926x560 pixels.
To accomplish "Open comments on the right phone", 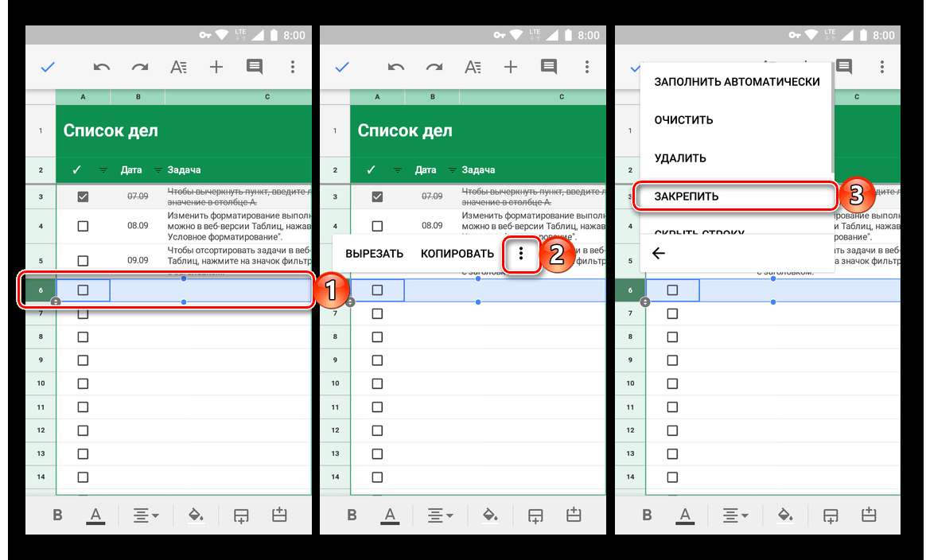I will click(844, 67).
